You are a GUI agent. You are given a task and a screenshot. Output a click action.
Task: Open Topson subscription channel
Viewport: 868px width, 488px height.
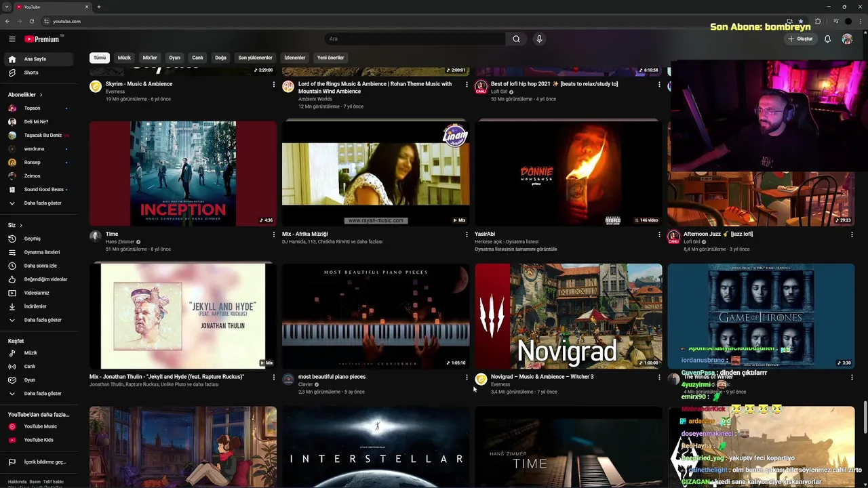point(39,108)
